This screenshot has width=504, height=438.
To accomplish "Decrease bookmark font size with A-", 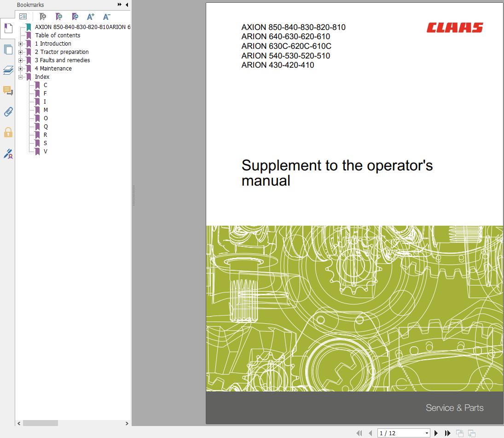I will tap(106, 17).
